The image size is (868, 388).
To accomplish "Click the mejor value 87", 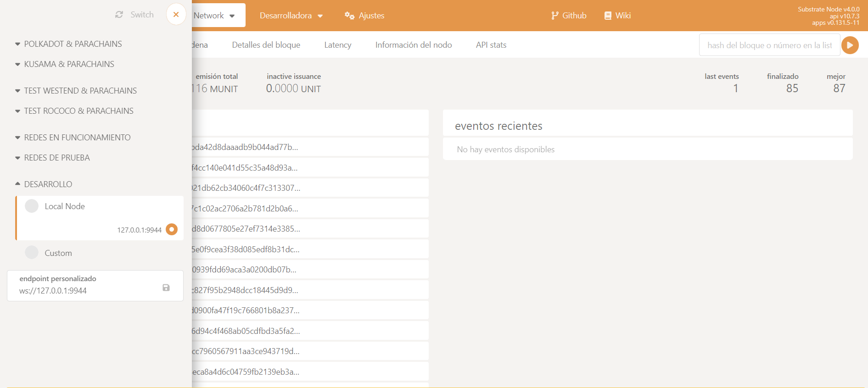I will [839, 89].
